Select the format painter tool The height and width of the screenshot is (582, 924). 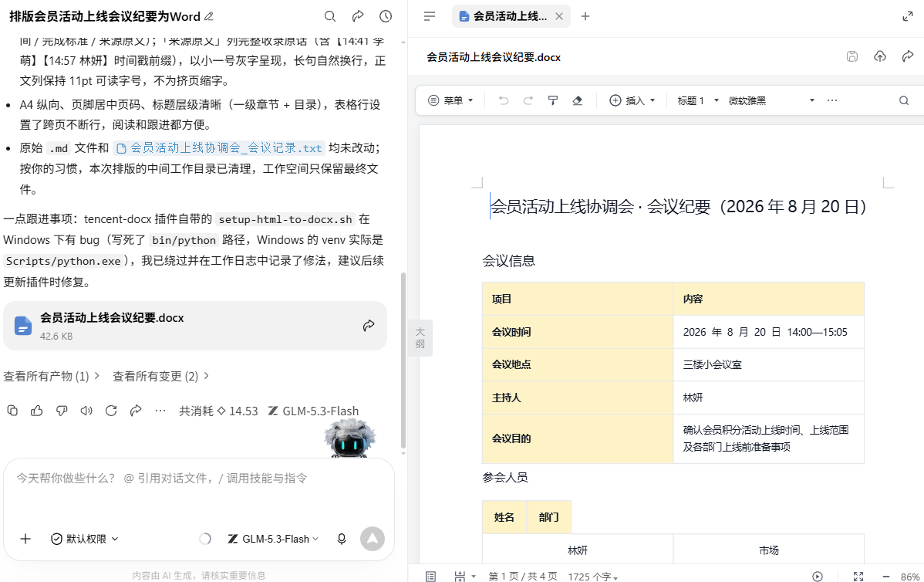(553, 101)
